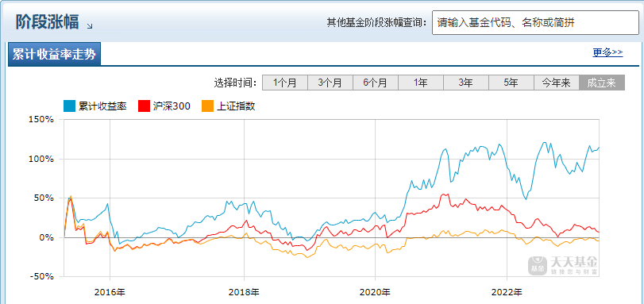The image size is (644, 304).
Task: Show 今年来 performance range
Action: click(556, 83)
